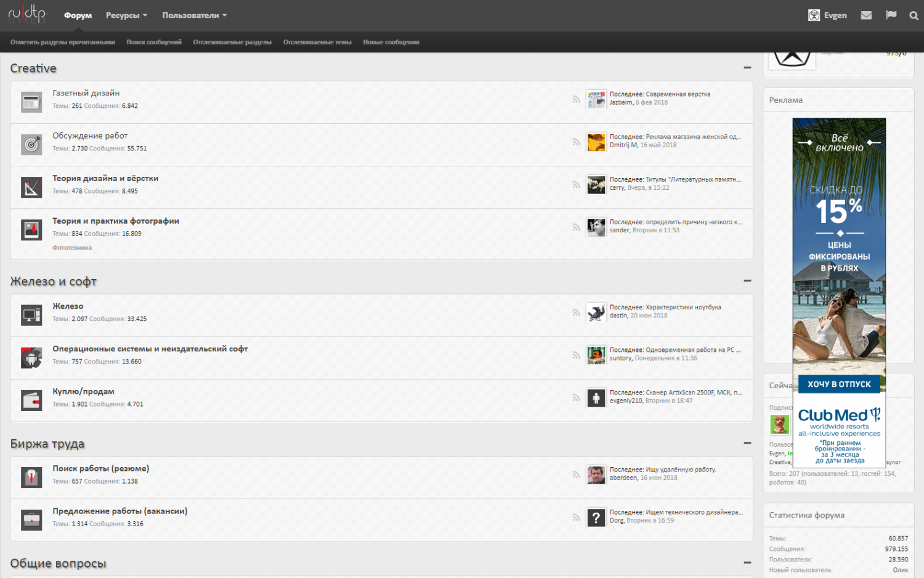Click the Обсуждение работ target icon

[31, 144]
